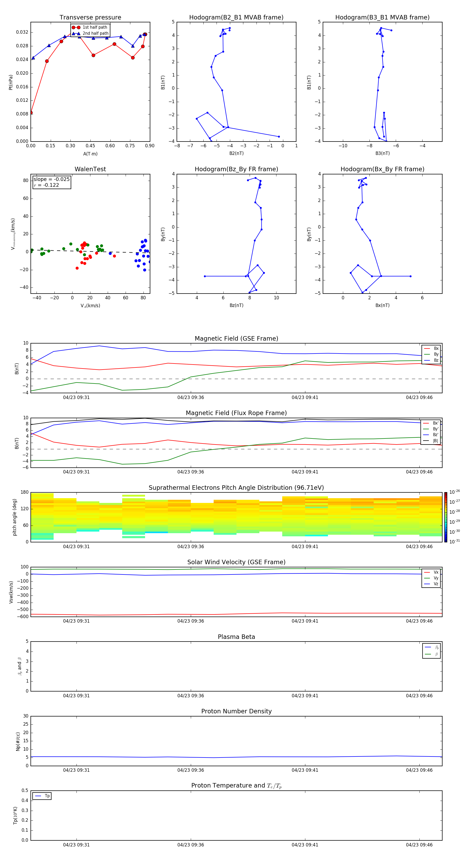
Task: Click the 'Tp(10^6K)' axis label
Action: [16, 815]
